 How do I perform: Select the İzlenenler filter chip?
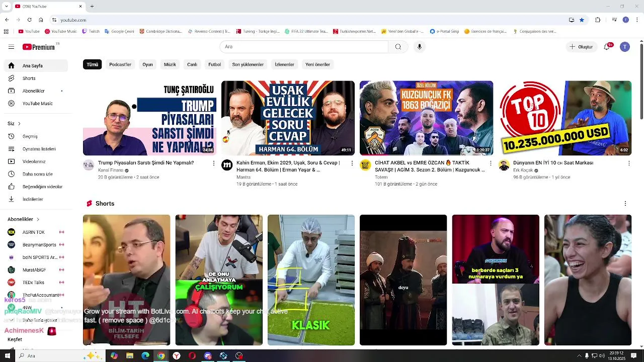pos(284,64)
